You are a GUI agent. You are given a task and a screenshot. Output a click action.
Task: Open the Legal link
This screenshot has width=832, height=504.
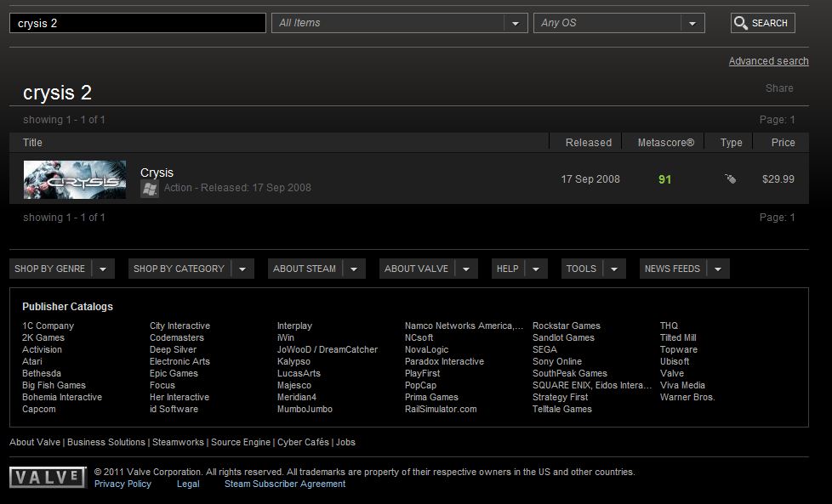(188, 484)
